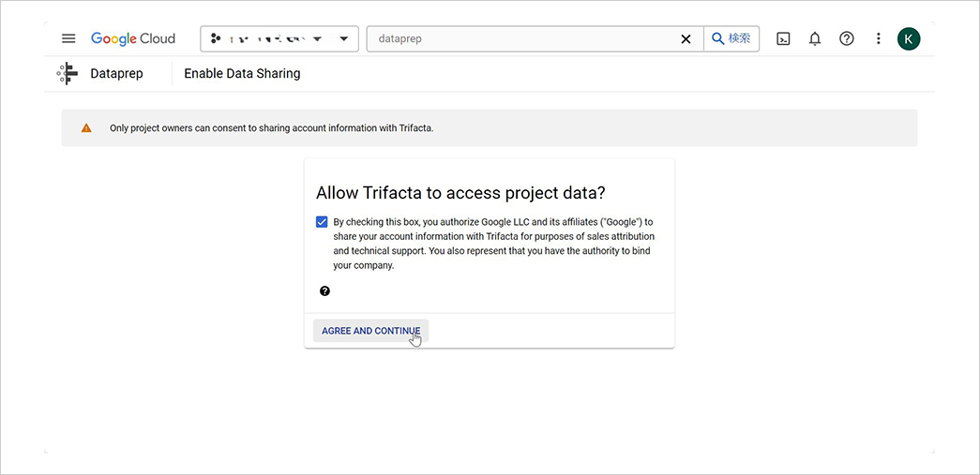980x475 pixels.
Task: Activate the Cloud Shell terminal icon
Action: 783,38
